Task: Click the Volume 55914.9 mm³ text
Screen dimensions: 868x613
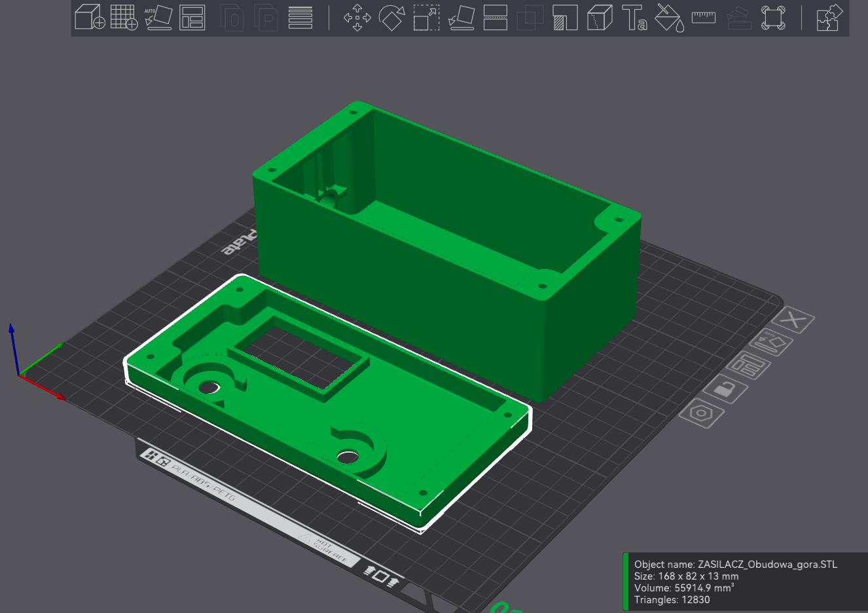Action: pos(683,588)
